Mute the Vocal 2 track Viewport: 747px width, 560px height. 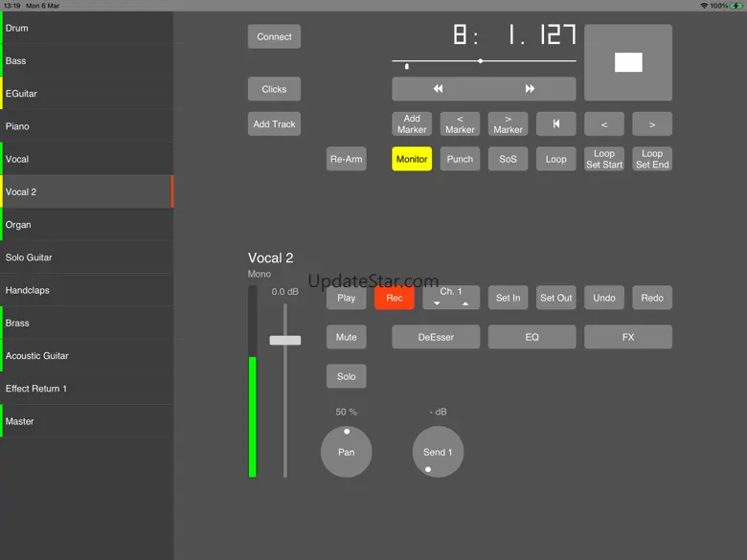[x=347, y=337]
